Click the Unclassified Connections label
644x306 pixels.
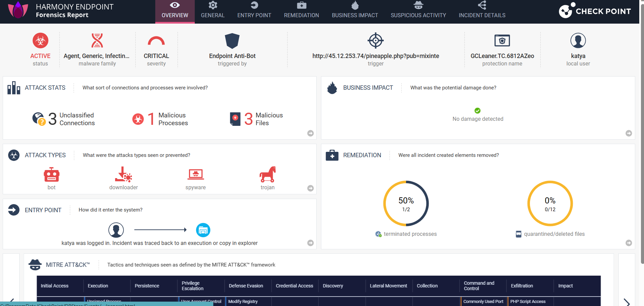coord(77,119)
